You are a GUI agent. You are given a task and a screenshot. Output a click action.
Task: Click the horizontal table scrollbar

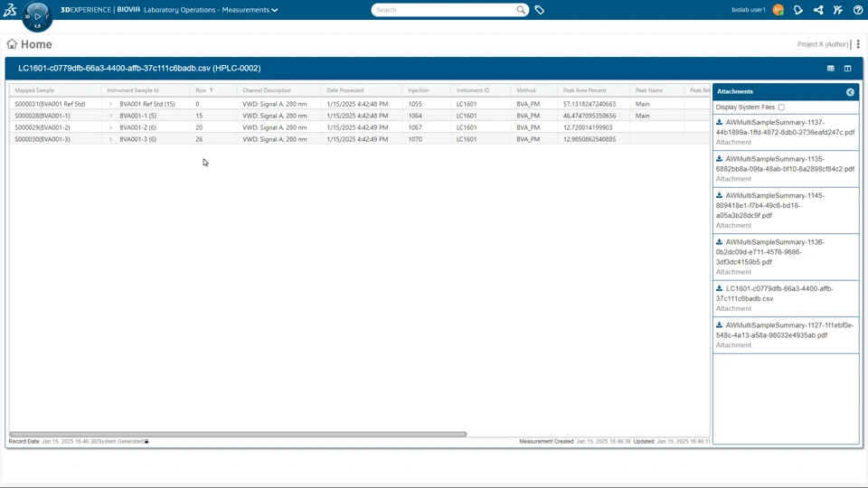(x=238, y=435)
